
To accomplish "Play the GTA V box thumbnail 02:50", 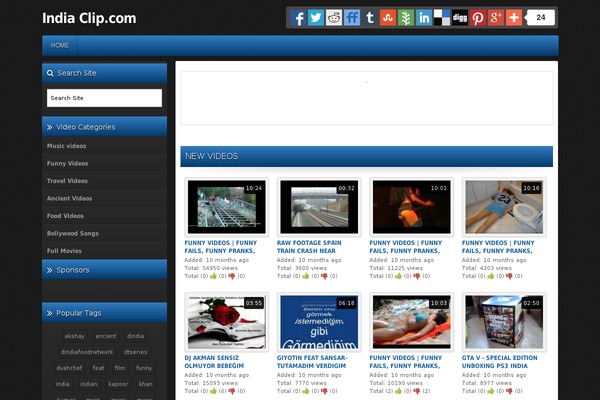I will pos(504,322).
